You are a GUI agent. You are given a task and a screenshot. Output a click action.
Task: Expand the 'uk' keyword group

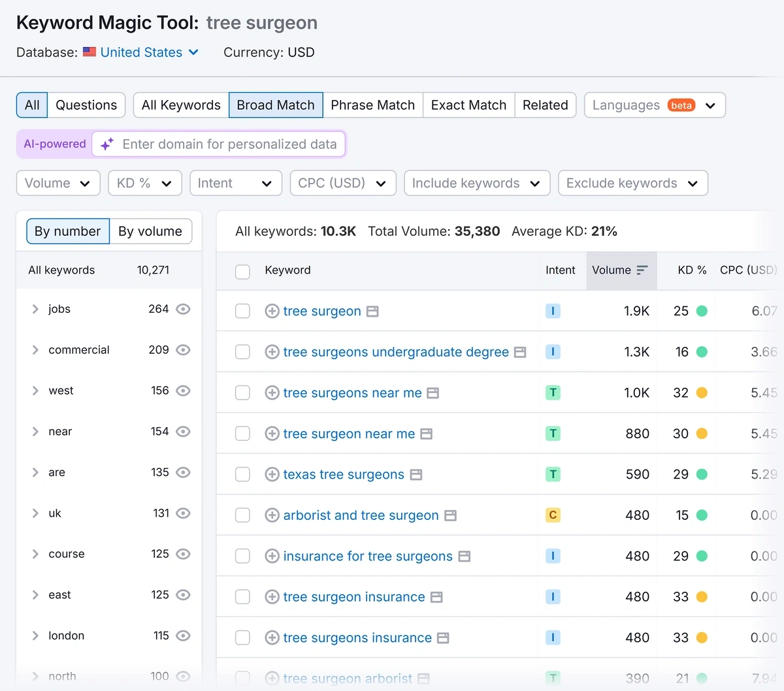(x=35, y=513)
